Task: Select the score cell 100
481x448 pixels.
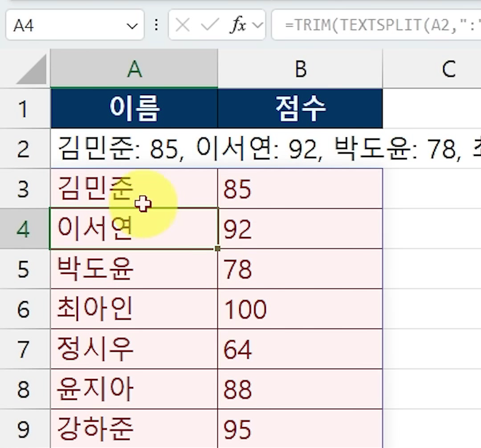Action: [300, 309]
